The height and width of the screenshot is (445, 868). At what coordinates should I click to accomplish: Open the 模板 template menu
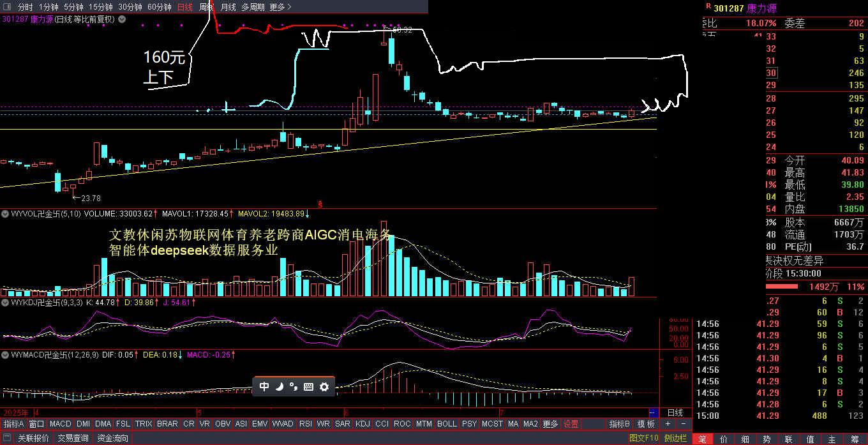pyautogui.click(x=646, y=424)
